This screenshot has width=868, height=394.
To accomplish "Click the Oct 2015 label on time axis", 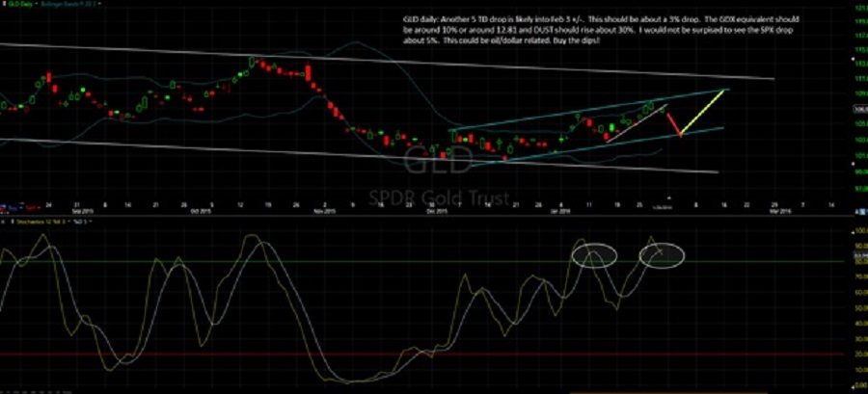I will coord(201,211).
